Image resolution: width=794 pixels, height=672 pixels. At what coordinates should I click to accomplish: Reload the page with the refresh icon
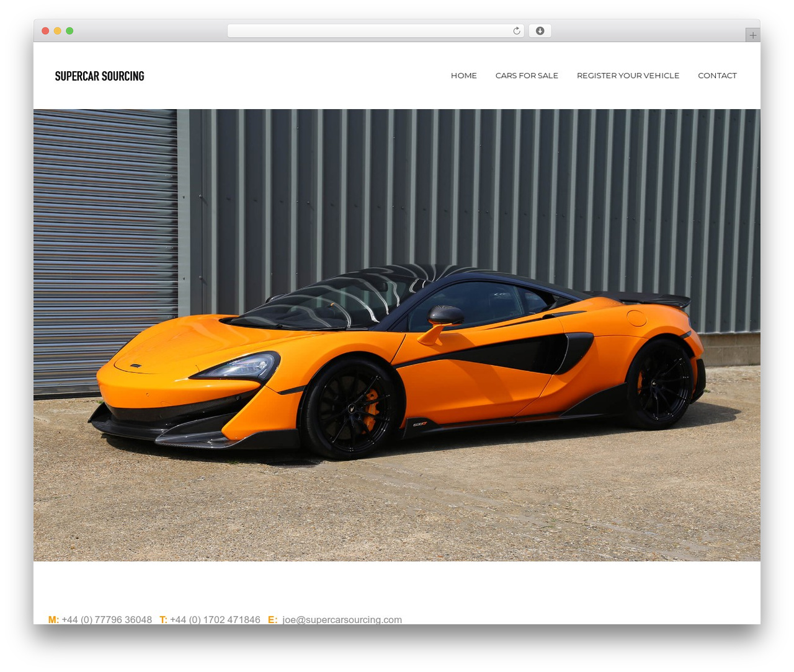[x=517, y=31]
